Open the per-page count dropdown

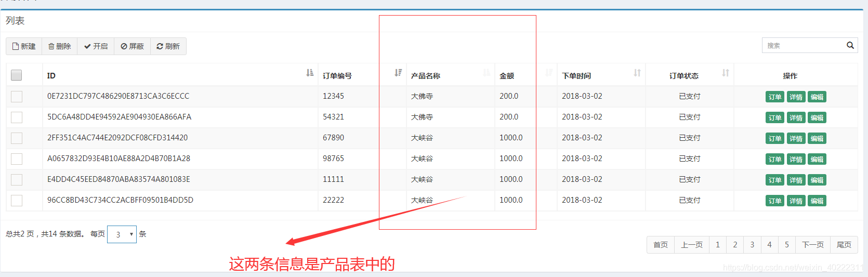(122, 234)
